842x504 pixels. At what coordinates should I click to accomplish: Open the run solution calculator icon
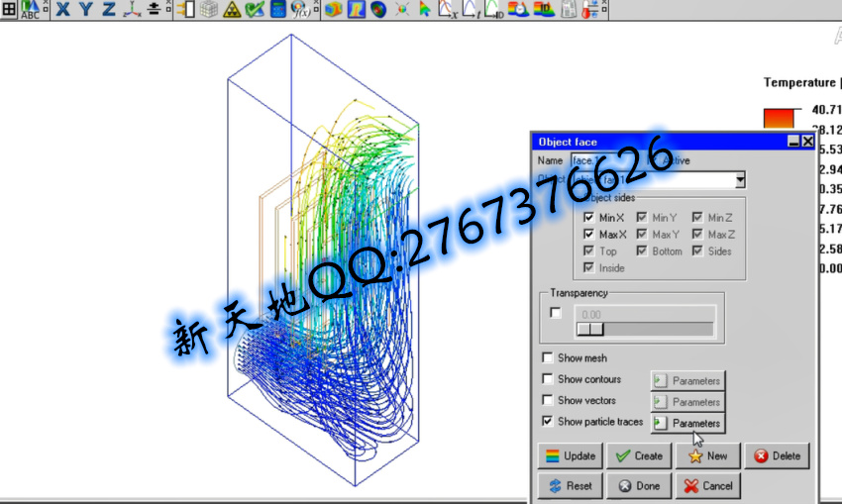click(x=277, y=9)
